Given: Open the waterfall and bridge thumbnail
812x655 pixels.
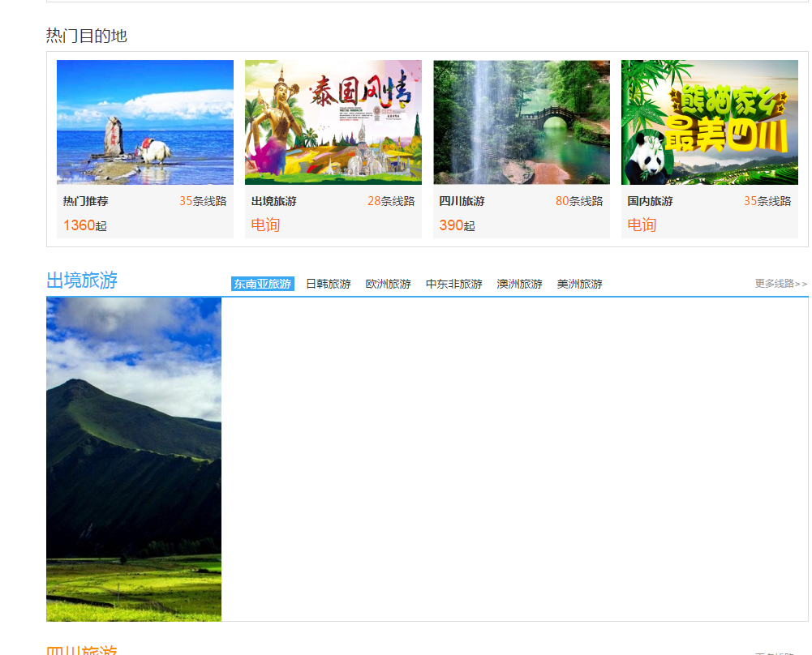Looking at the screenshot, I should tap(522, 122).
